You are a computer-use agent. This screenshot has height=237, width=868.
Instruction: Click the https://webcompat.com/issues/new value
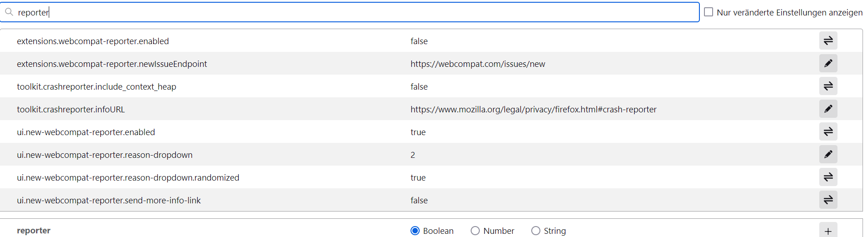coord(478,64)
